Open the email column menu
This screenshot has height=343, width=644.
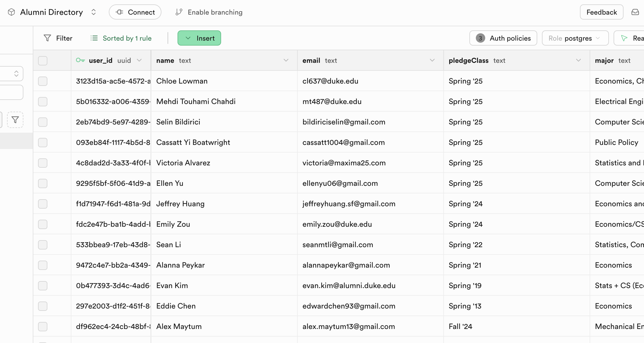click(x=432, y=60)
